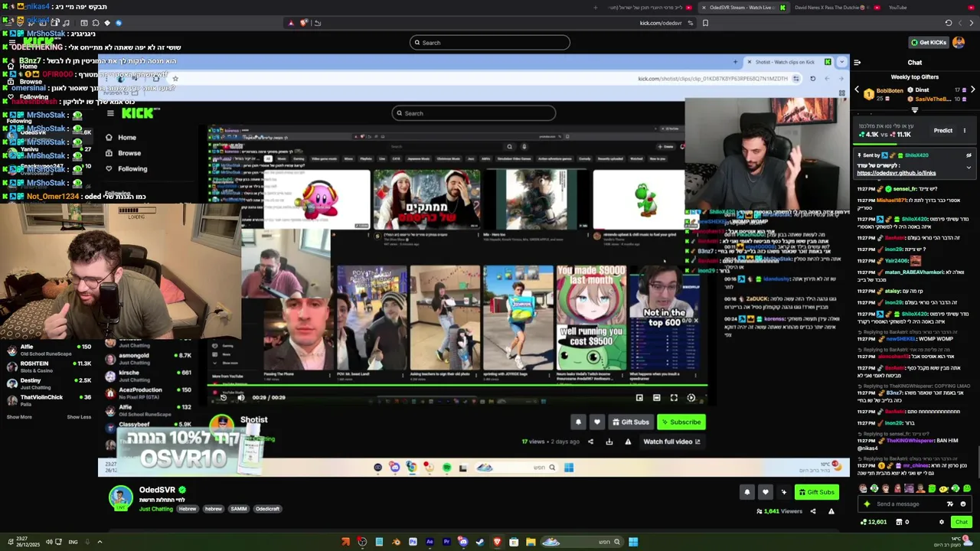Open After Effects from the taskbar
This screenshot has width=980, height=551.
(430, 542)
